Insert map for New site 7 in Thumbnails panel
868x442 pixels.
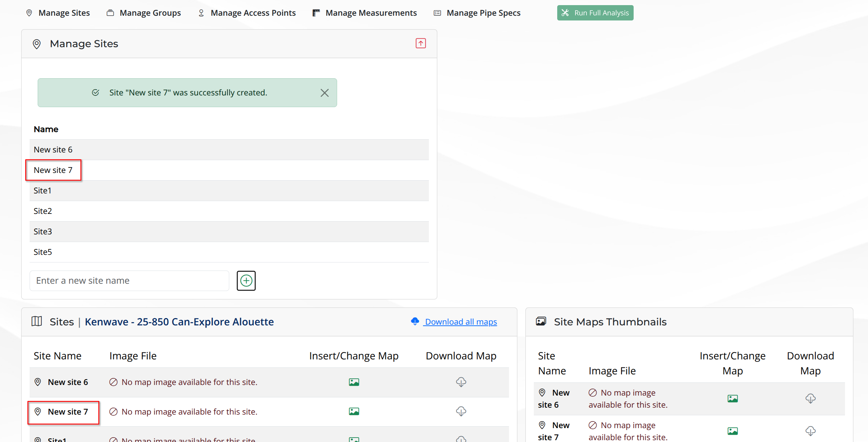click(733, 431)
